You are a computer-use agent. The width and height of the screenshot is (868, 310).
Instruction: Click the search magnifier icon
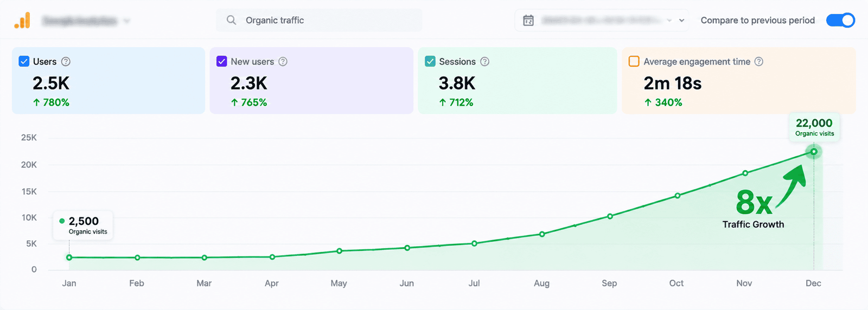pyautogui.click(x=231, y=20)
